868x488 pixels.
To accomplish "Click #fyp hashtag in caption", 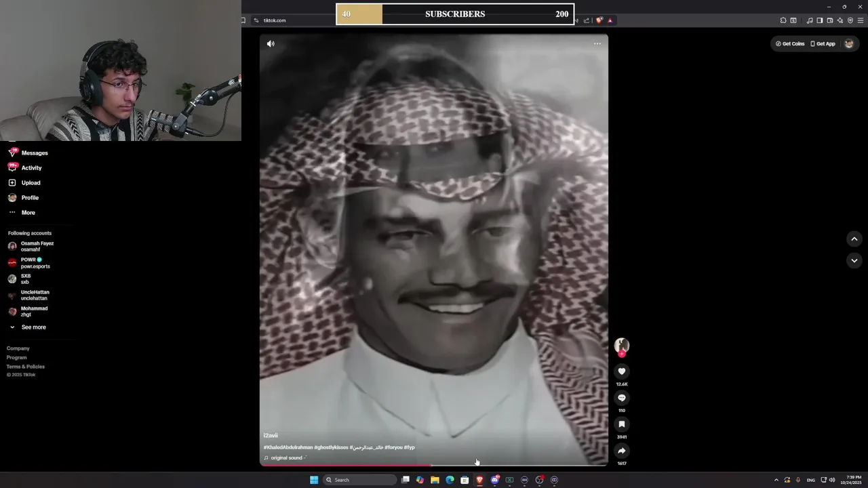I will pyautogui.click(x=410, y=447).
